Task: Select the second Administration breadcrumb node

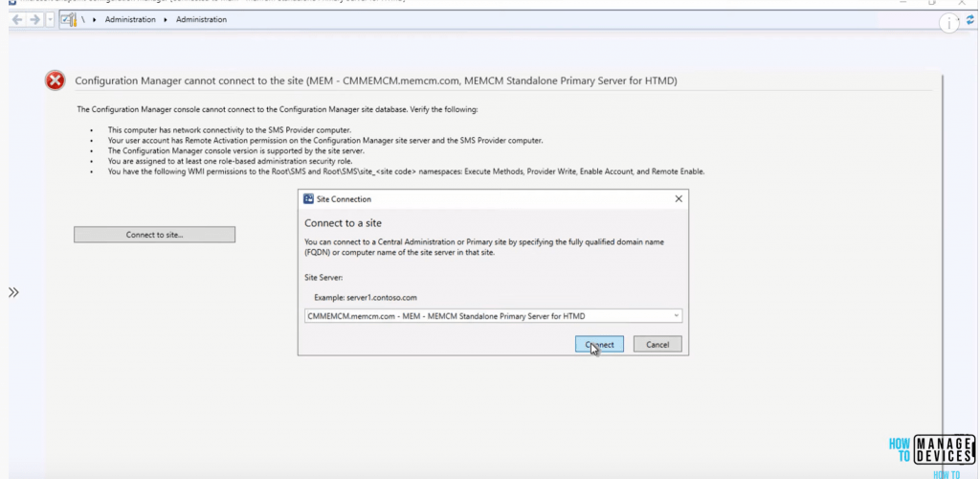Action: click(x=201, y=20)
